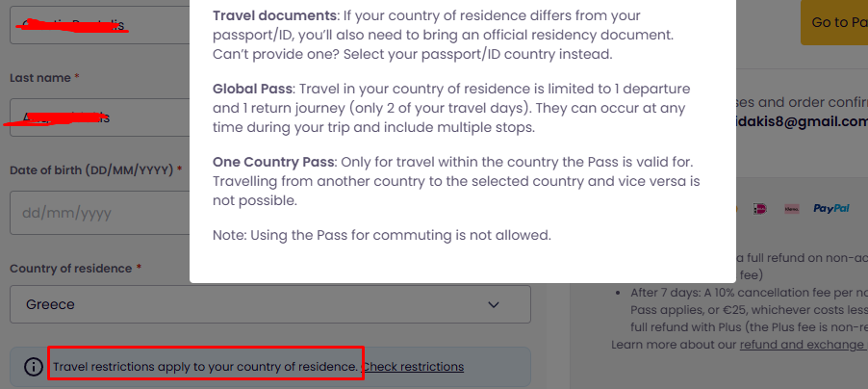Click the Country of residence label
The image size is (868, 389).
coord(72,267)
